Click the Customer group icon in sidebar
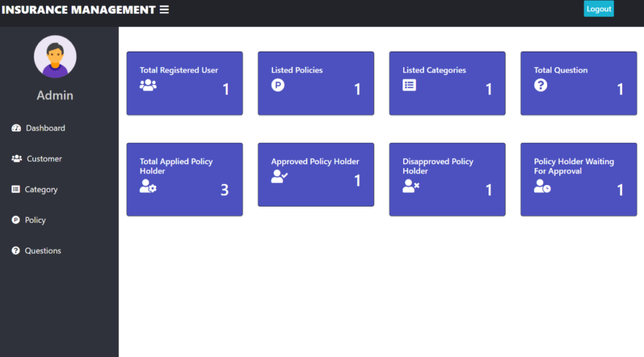 tap(16, 158)
